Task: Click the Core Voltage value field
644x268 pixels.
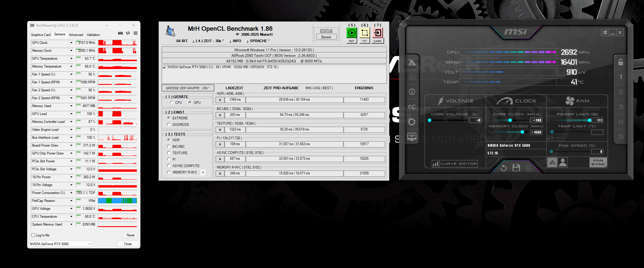Action: pos(475,120)
